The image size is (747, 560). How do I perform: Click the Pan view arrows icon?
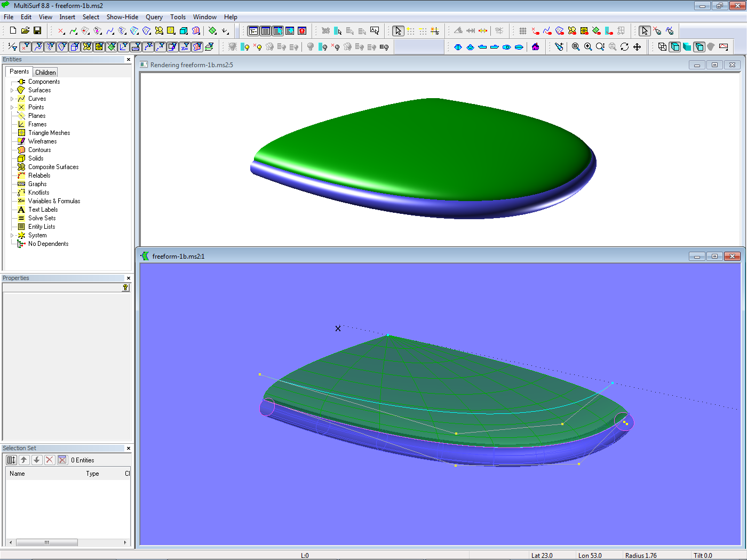tap(637, 47)
